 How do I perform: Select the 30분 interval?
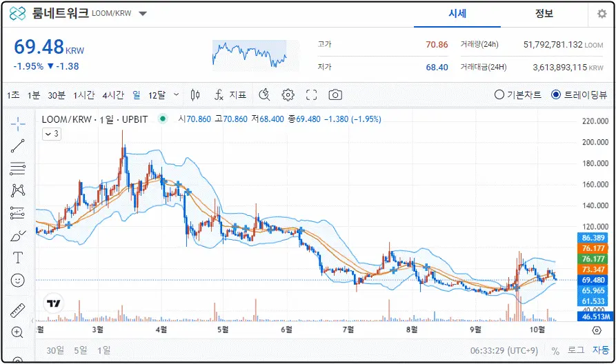[57, 95]
